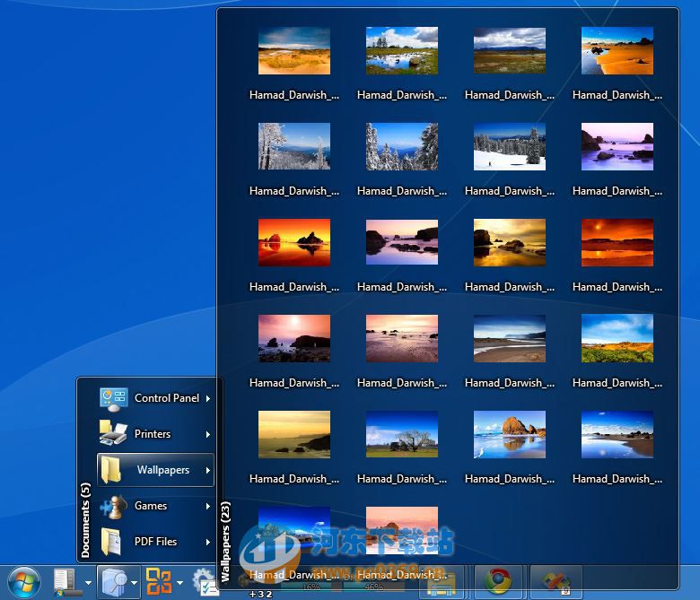Open the yellow hazy coastline thumbnail
Screen dimensions: 700x600
point(294,434)
